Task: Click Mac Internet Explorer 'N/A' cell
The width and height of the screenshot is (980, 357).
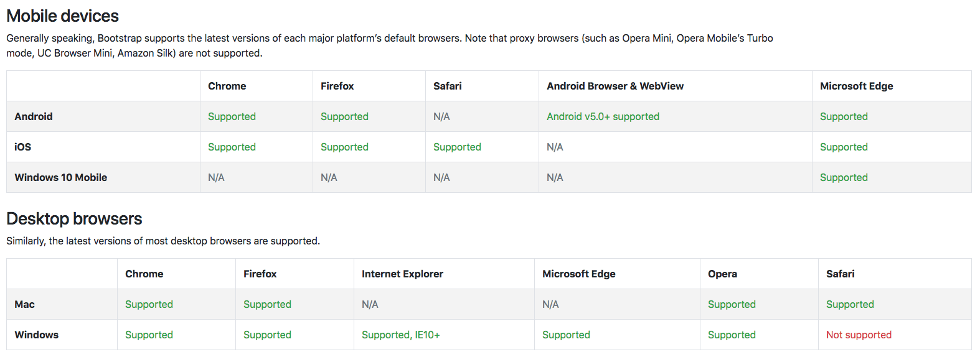Action: click(x=370, y=304)
